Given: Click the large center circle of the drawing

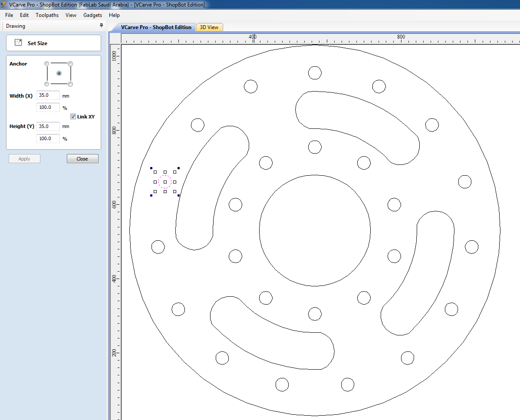Looking at the screenshot, I should pyautogui.click(x=315, y=230).
